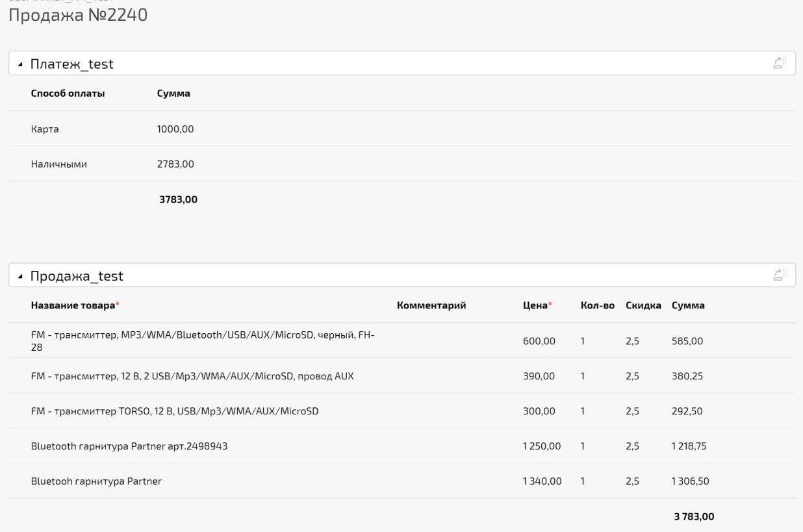The image size is (803, 532).
Task: Select the Карта payment method cell
Action: click(x=45, y=129)
